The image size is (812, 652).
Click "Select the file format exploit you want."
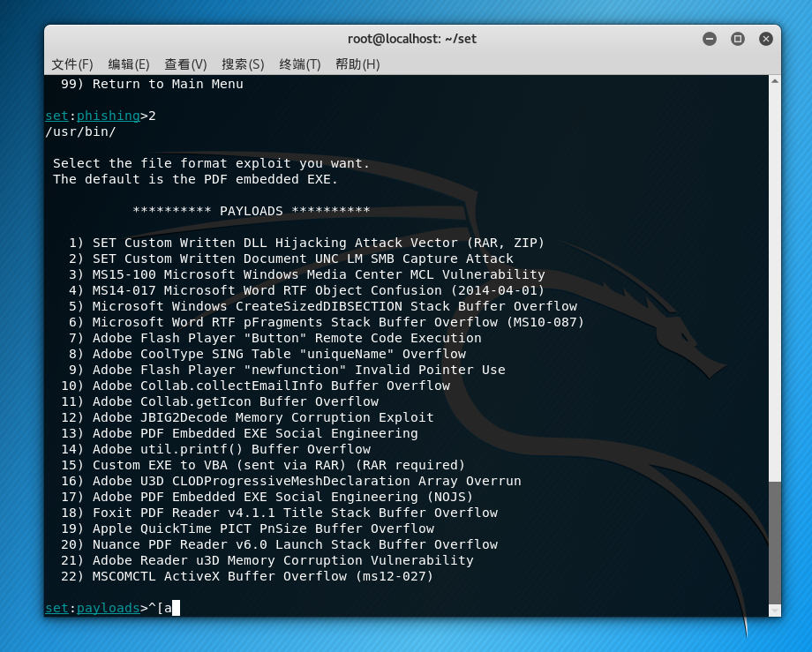pos(211,163)
